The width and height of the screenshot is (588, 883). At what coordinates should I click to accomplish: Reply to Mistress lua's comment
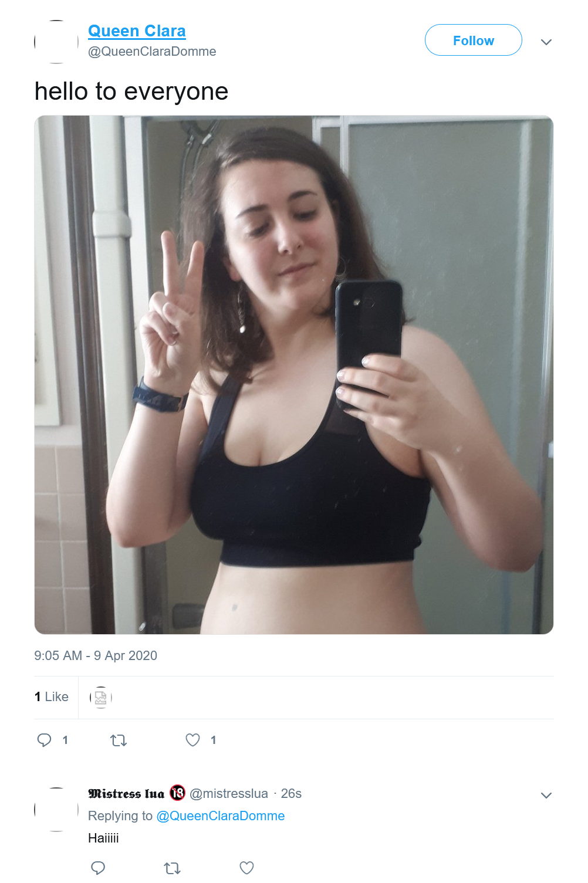click(99, 868)
